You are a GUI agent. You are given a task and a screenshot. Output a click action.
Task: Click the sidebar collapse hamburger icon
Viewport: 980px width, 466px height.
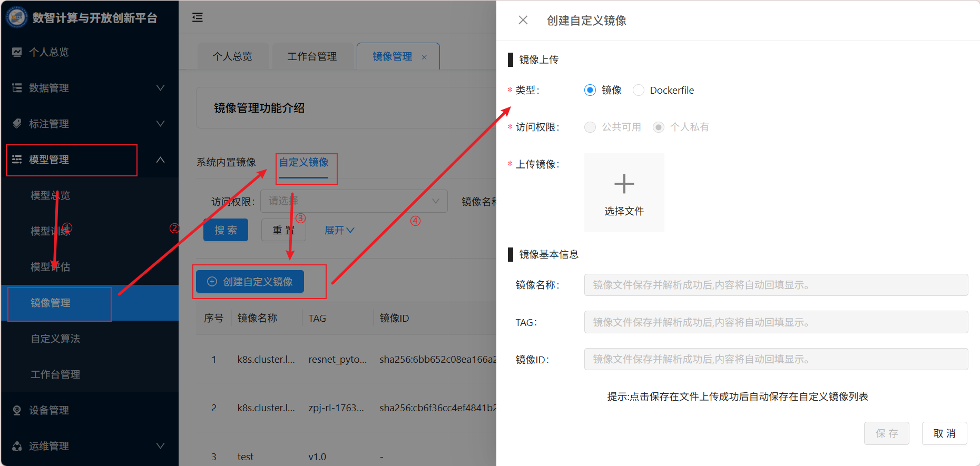tap(198, 18)
